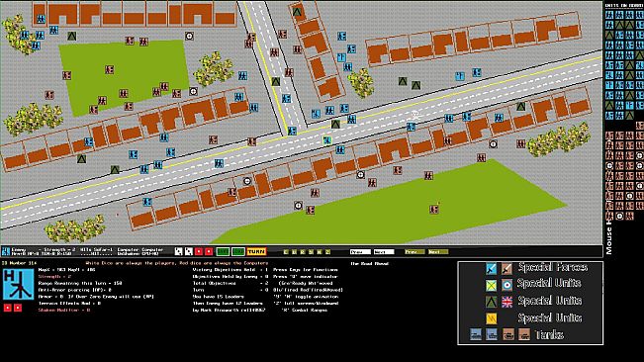Screen dimensions: 644x362
Task: Click 'Range Remaining this Turn' line
Action: [x=80, y=283]
